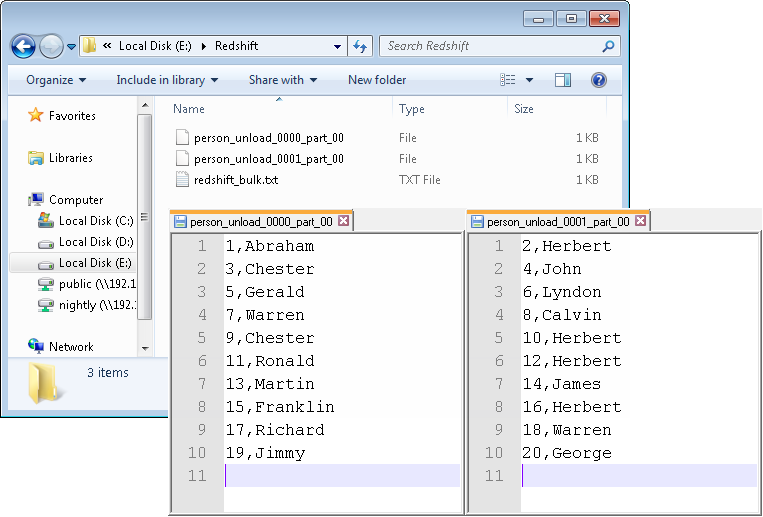
Task: Click the refresh button beside address bar
Action: pos(360,46)
